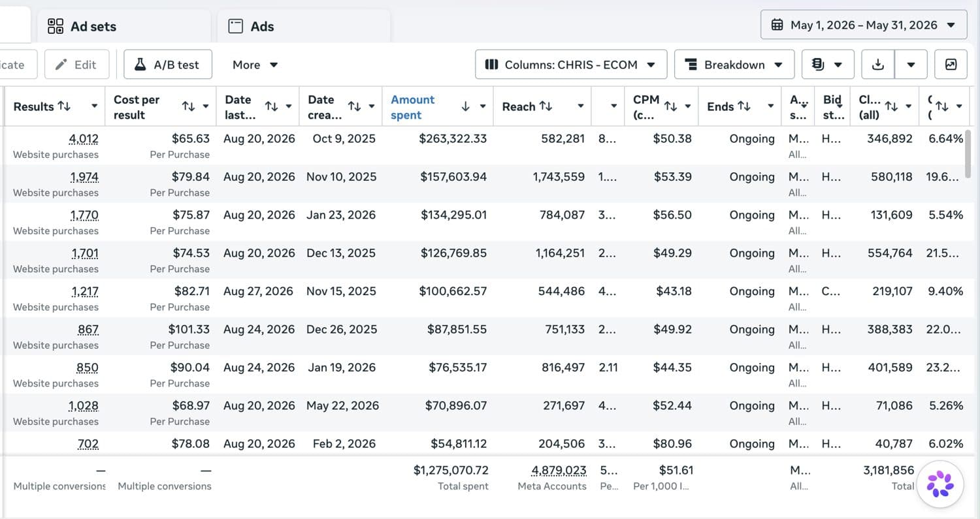Switch to the Ad sets tab
980x519 pixels.
pos(124,26)
